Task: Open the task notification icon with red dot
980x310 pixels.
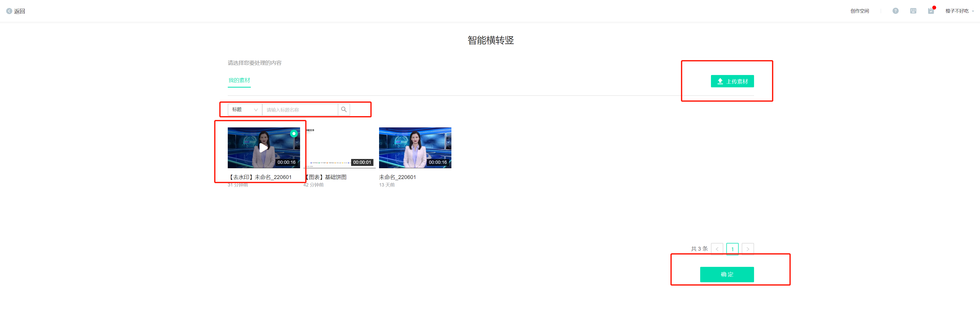Action: [x=931, y=11]
